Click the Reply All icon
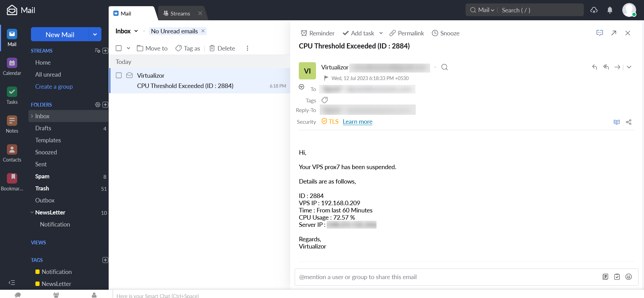 [x=606, y=67]
